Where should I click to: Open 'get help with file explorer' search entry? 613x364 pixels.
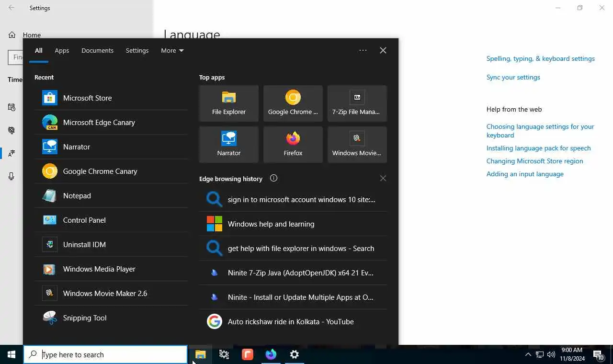(x=293, y=248)
